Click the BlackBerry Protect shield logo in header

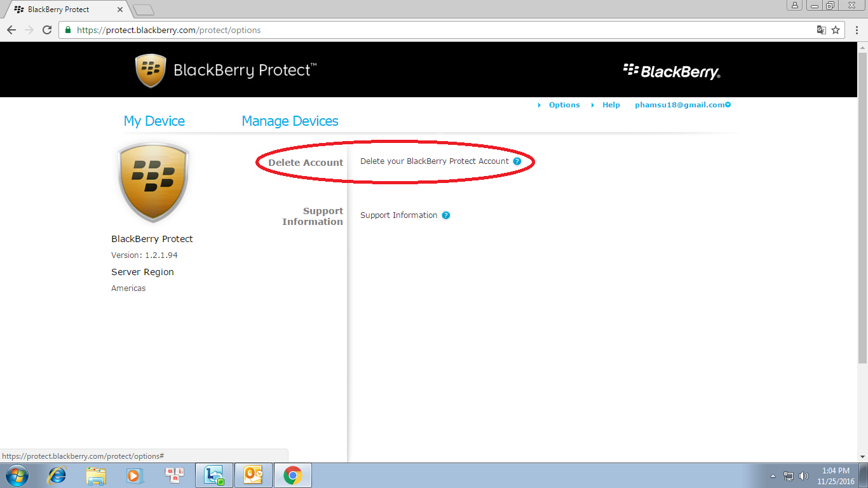(x=151, y=71)
